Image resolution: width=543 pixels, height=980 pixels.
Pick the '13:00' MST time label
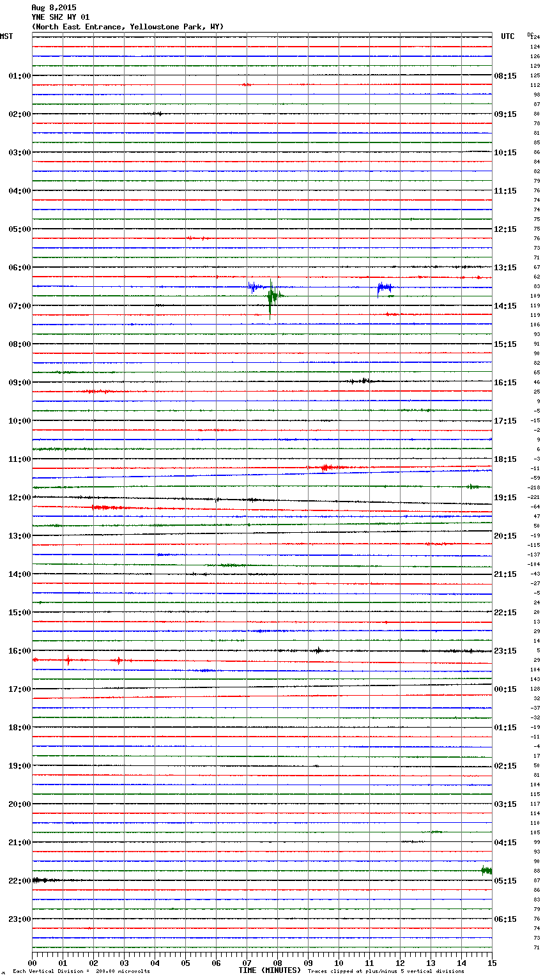[19, 536]
